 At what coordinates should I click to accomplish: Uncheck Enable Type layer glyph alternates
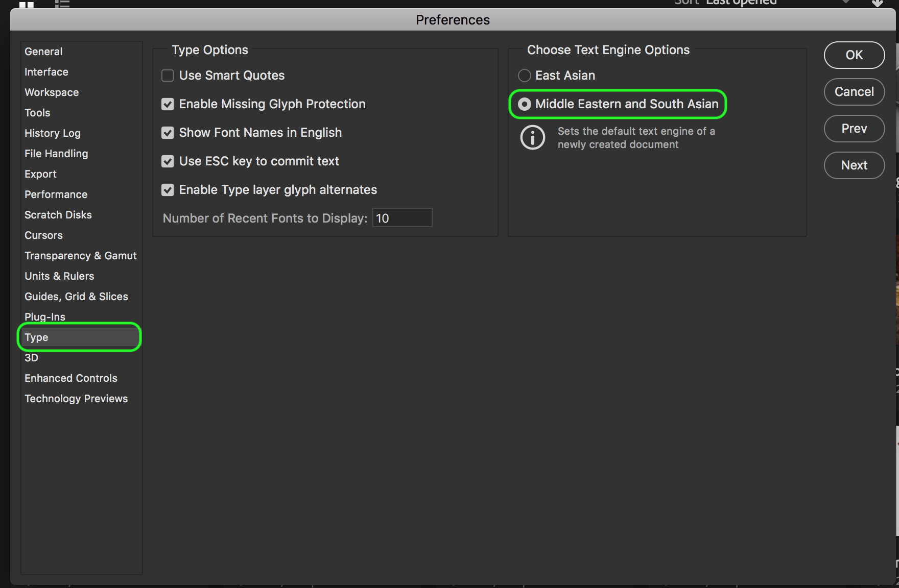point(168,190)
